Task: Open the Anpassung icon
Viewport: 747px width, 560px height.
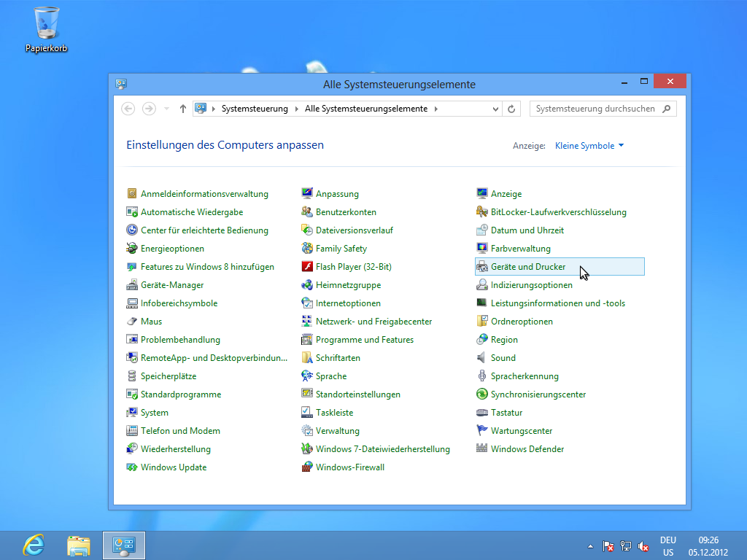Action: coord(307,193)
